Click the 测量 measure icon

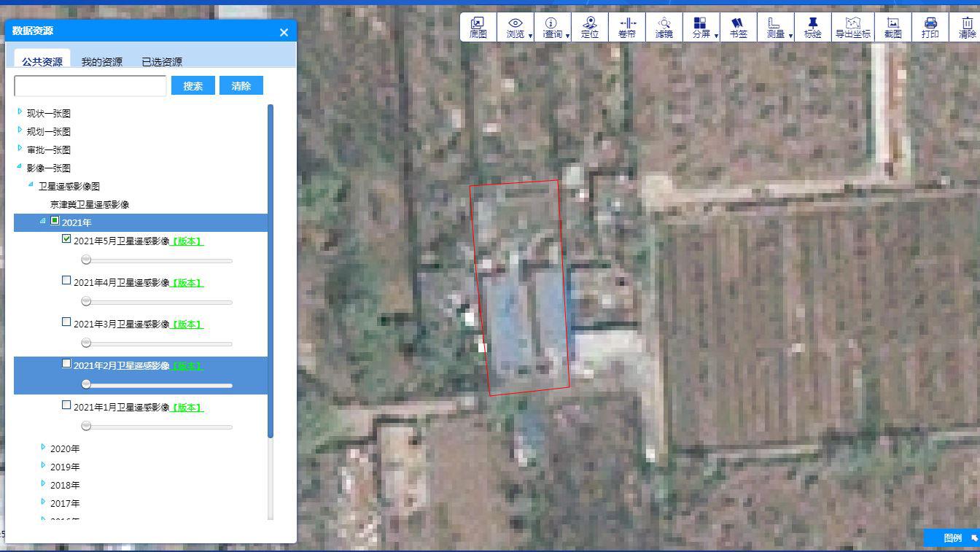pos(774,23)
